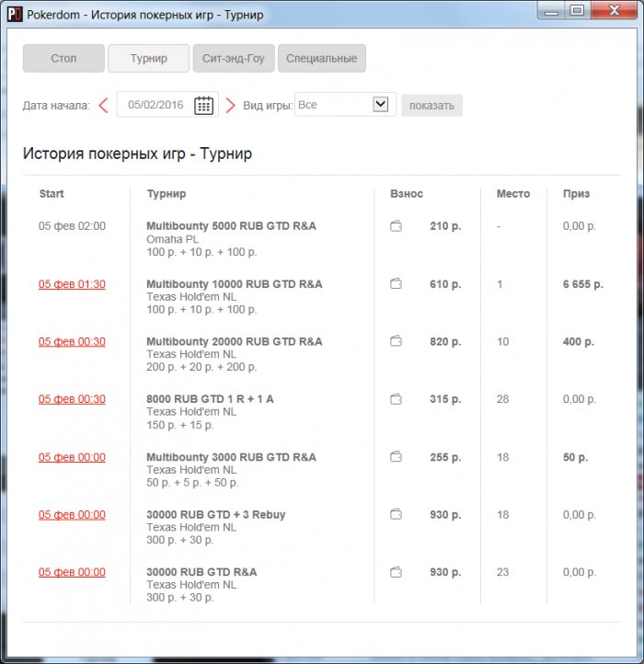Click the показать button
Image resolution: width=644 pixels, height=664 pixels.
coord(431,106)
